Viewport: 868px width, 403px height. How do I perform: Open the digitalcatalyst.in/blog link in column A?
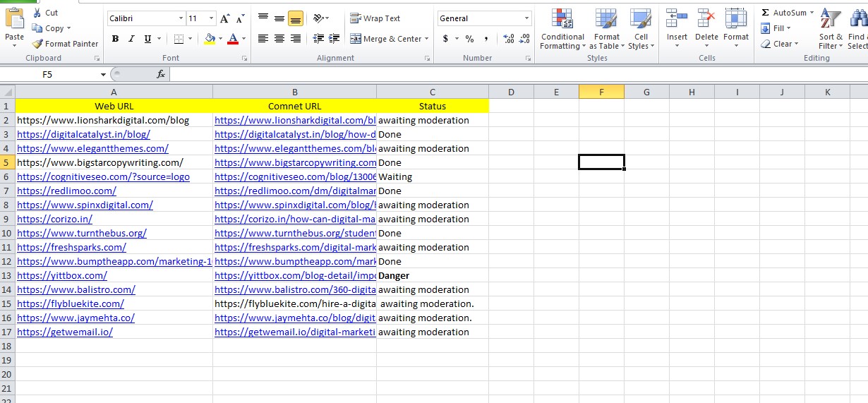83,134
